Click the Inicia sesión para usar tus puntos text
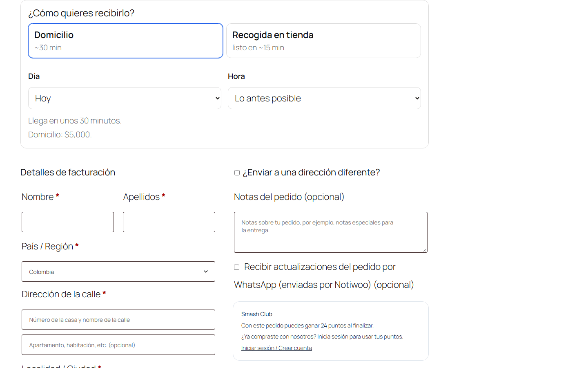The width and height of the screenshot is (588, 368). (360, 337)
